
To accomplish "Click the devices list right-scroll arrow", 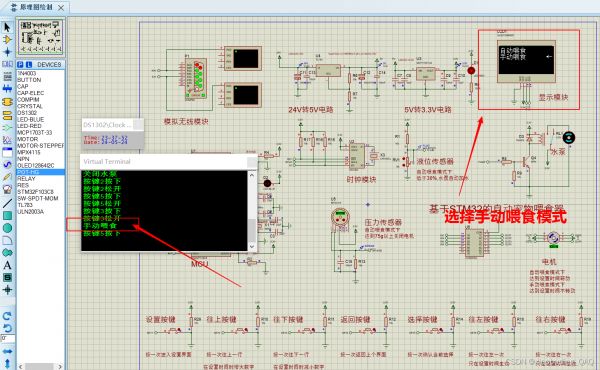I will point(60,367).
